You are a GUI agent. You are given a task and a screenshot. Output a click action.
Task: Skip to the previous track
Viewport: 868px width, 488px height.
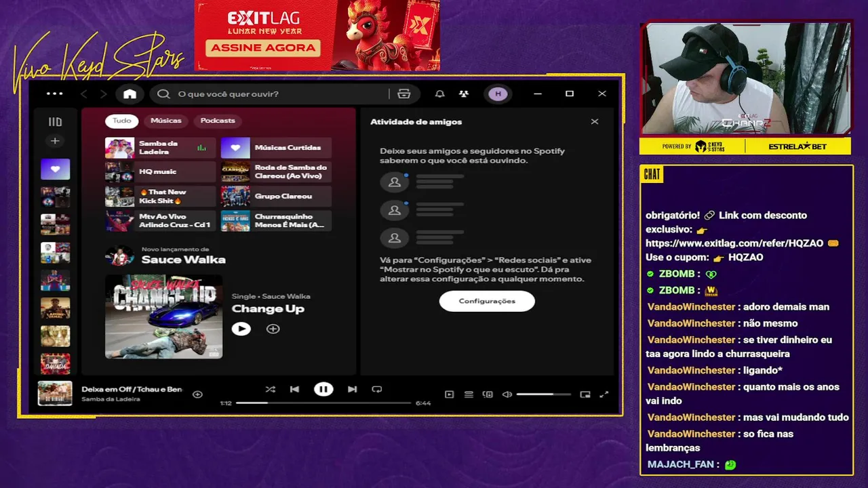pos(294,389)
